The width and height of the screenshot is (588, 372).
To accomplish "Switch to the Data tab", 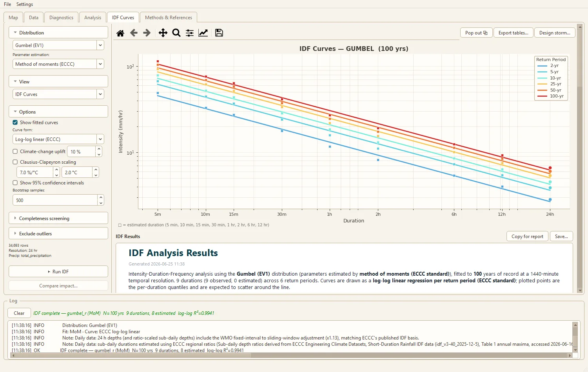I will click(34, 18).
